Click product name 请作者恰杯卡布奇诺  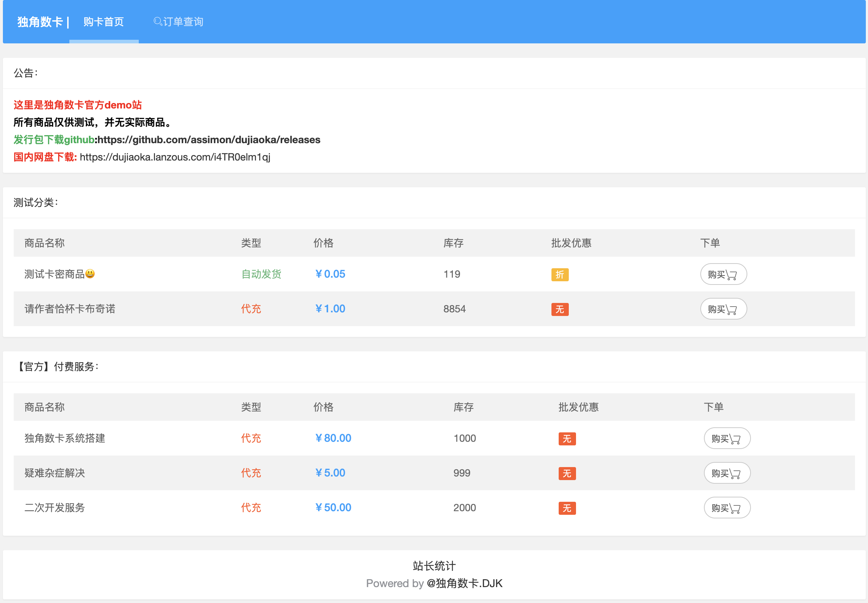[70, 309]
